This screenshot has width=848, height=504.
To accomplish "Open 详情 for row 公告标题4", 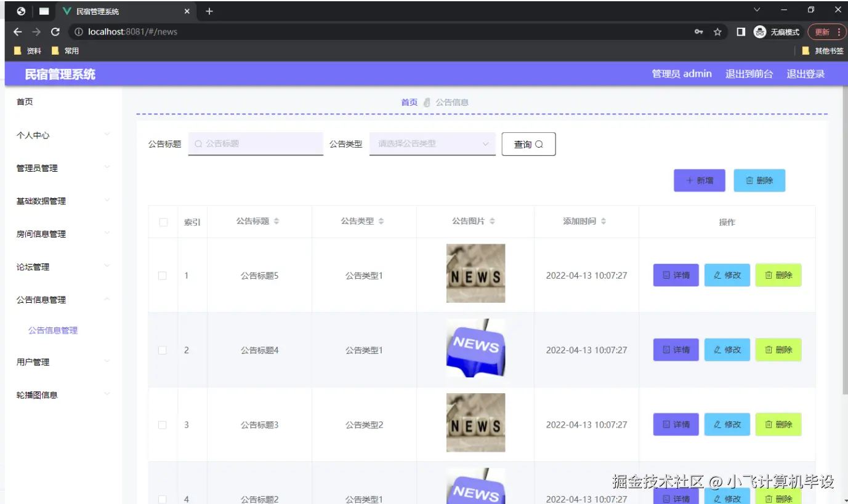I will (x=676, y=350).
